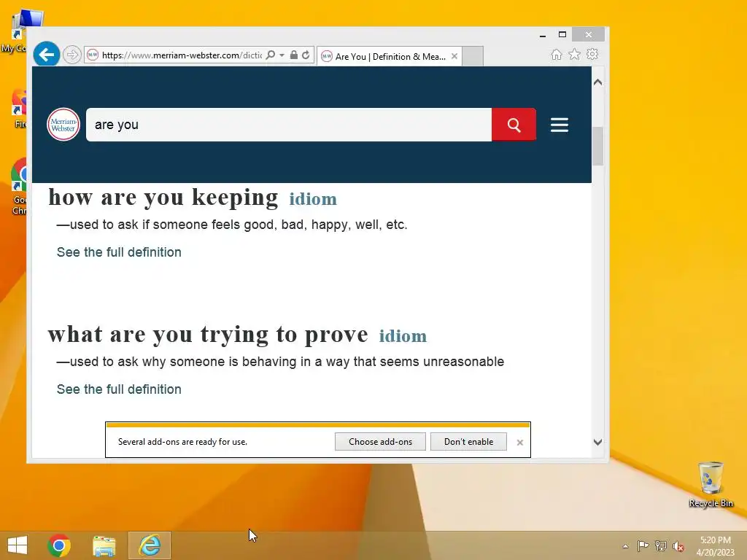Open the Windows Start button

coord(18,545)
